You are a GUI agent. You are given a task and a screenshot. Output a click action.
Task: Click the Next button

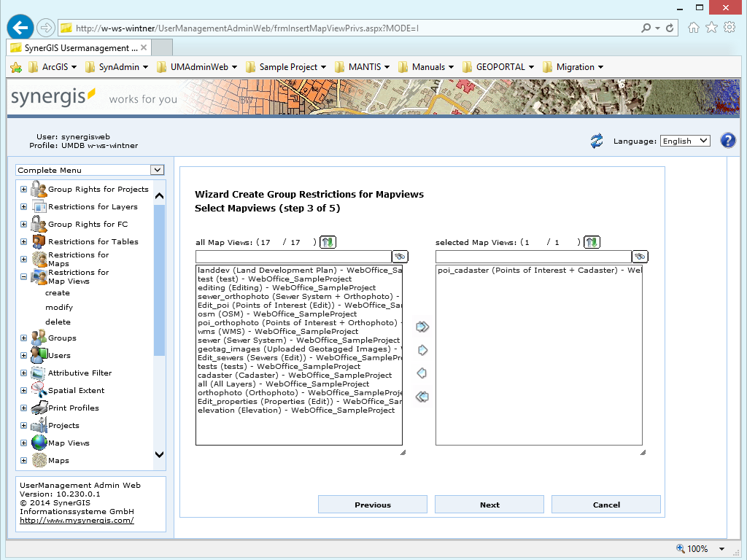[489, 504]
